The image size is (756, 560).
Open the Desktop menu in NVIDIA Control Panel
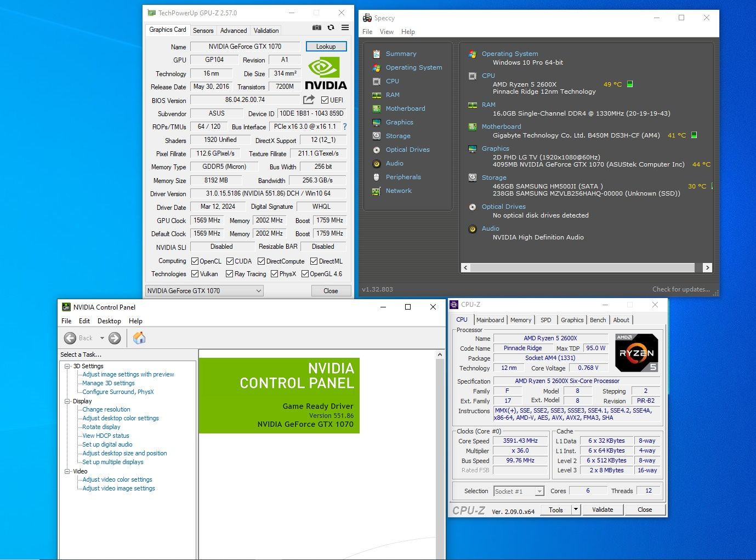(109, 321)
